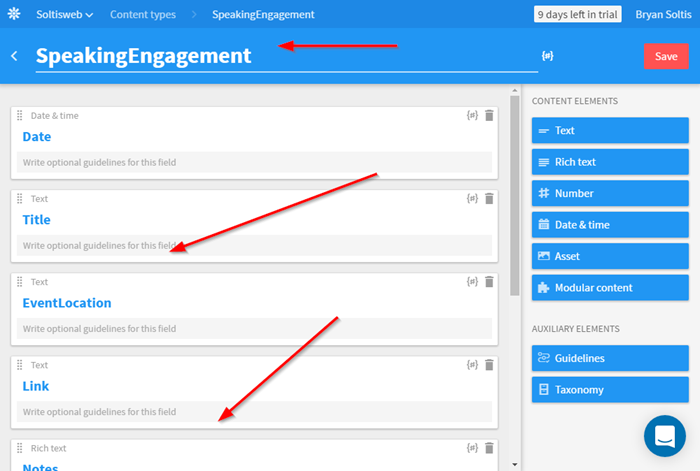Grab the drag handle of Title element
This screenshot has height=471, width=700.
[x=20, y=199]
